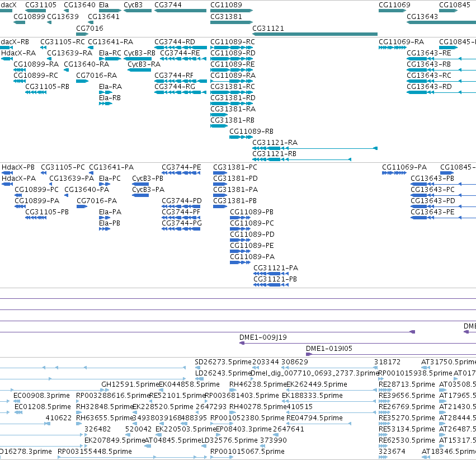Select protein HdacX-PA
Image resolution: width=476 pixels, height=460 pixels.
click(7, 184)
